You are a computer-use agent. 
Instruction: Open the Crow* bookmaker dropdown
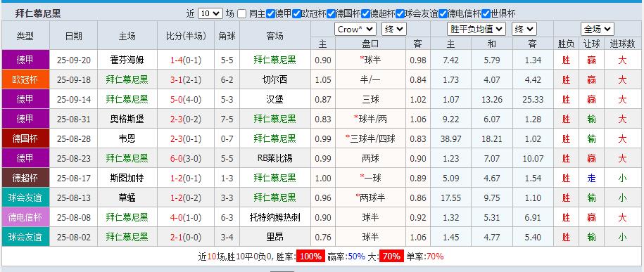pyautogui.click(x=355, y=29)
